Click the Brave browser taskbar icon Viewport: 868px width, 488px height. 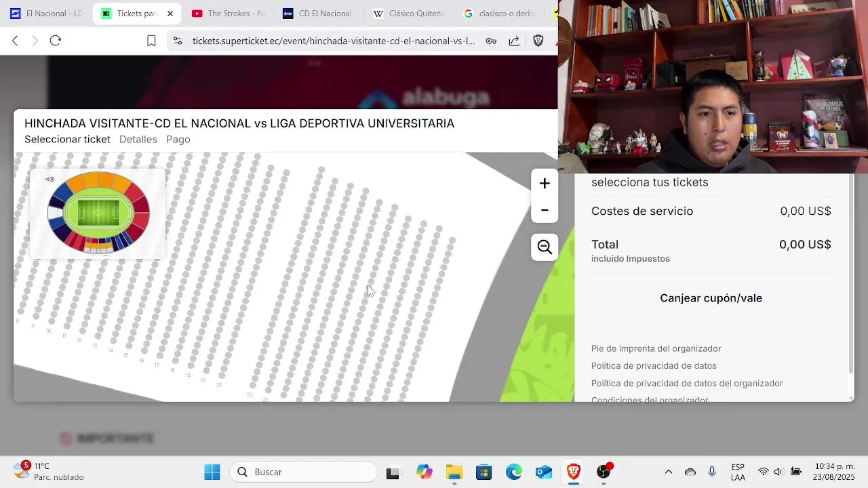point(574,472)
